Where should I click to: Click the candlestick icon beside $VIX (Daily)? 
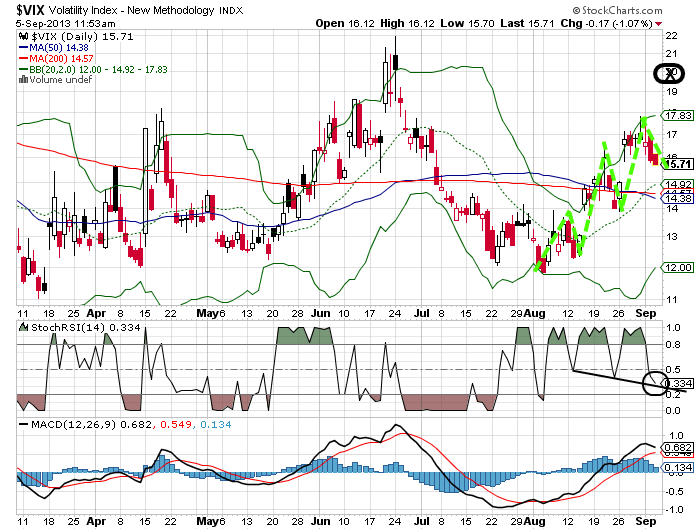coord(24,37)
